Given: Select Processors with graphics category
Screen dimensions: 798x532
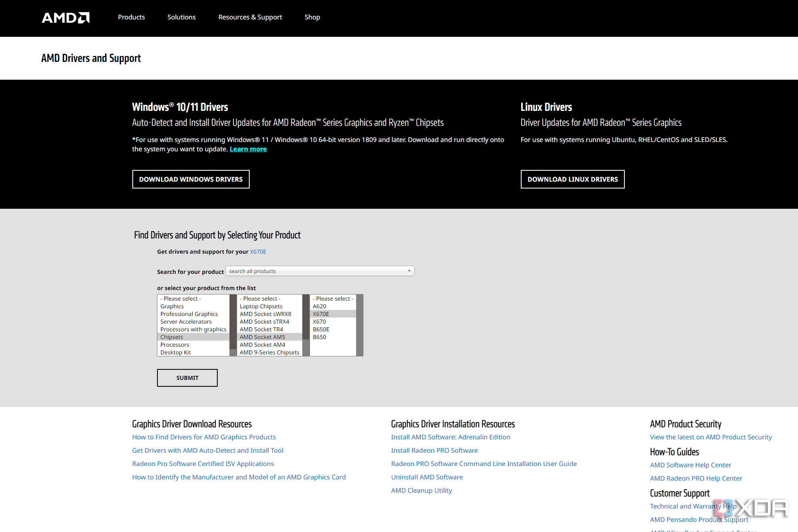Looking at the screenshot, I should pos(193,329).
